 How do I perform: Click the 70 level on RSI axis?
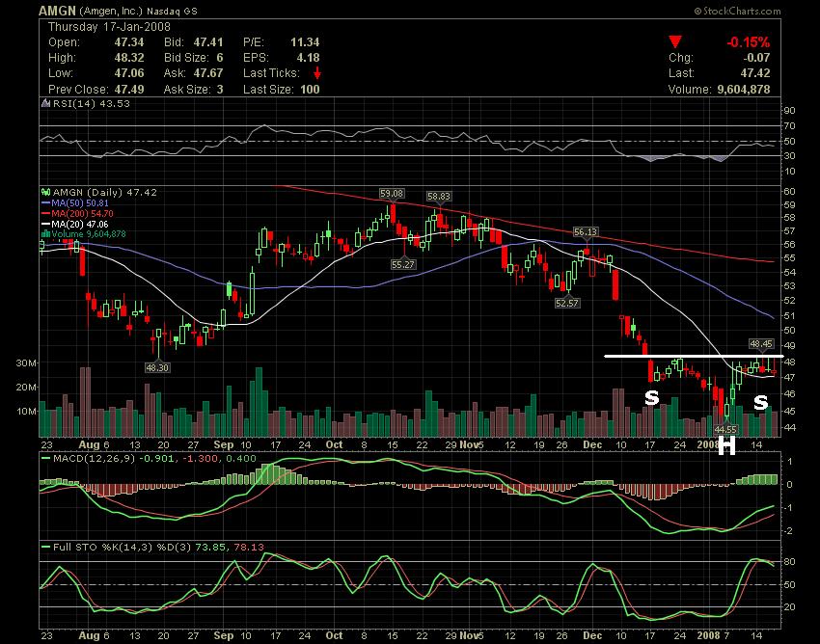(790, 126)
